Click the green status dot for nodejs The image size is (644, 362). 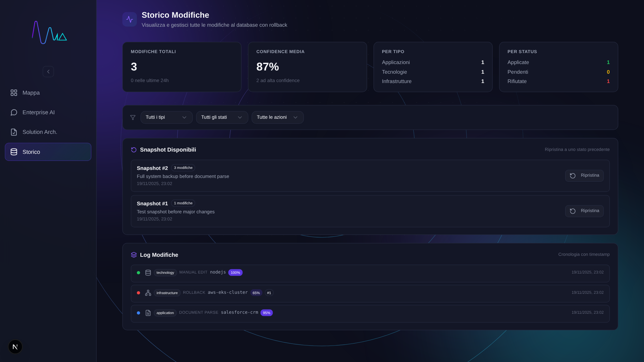(138, 273)
